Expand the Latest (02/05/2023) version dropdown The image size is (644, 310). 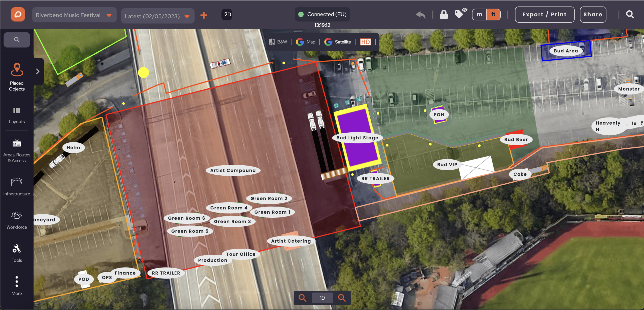coord(158,16)
